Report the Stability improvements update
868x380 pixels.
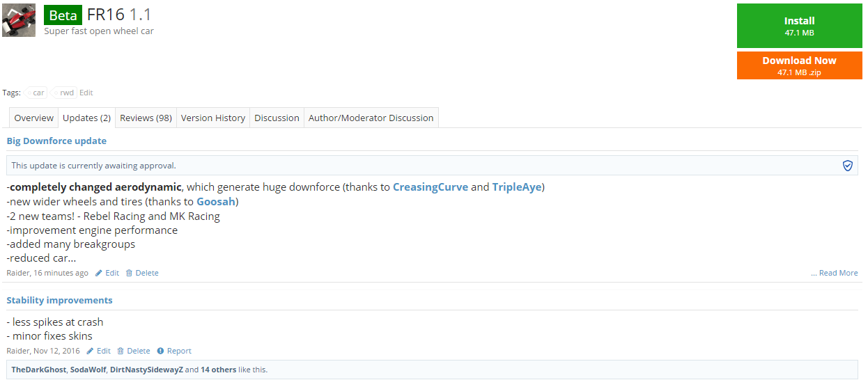pyautogui.click(x=174, y=351)
